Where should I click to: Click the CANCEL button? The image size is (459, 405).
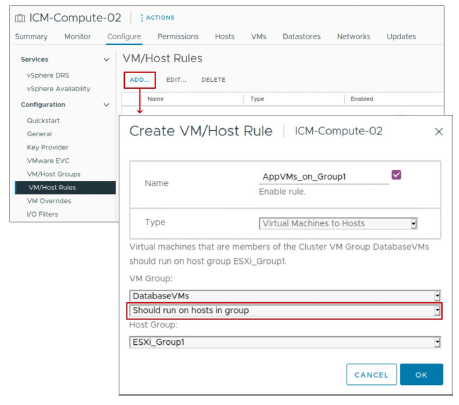[371, 375]
